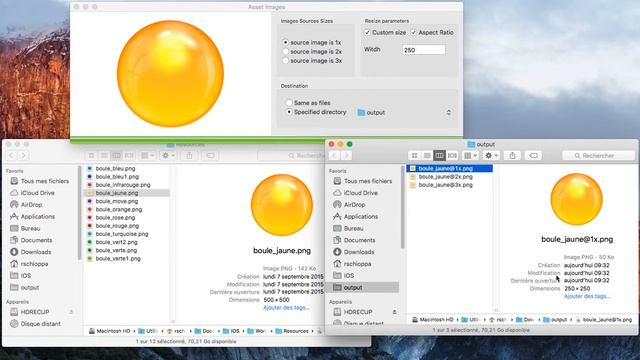Open Downloads in output window sidebar
The width and height of the screenshot is (640, 360).
[x=353, y=252]
